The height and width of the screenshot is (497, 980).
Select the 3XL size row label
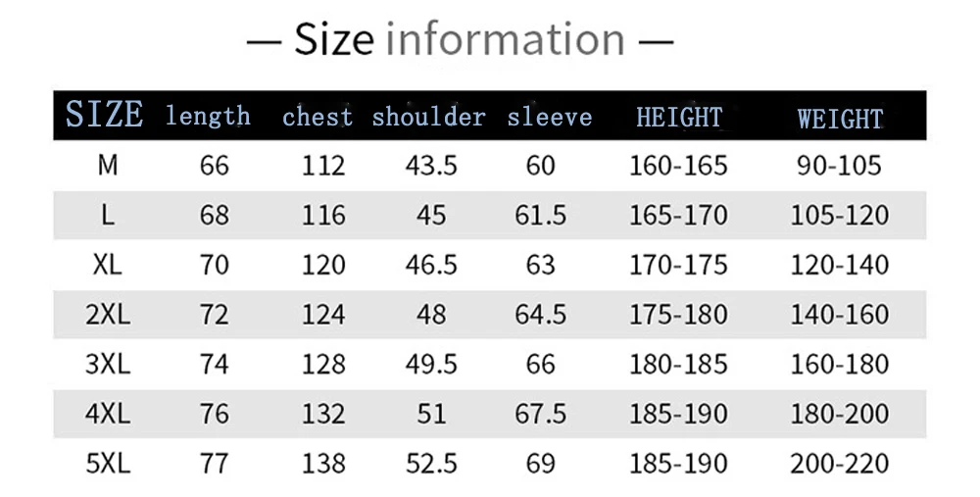108,364
